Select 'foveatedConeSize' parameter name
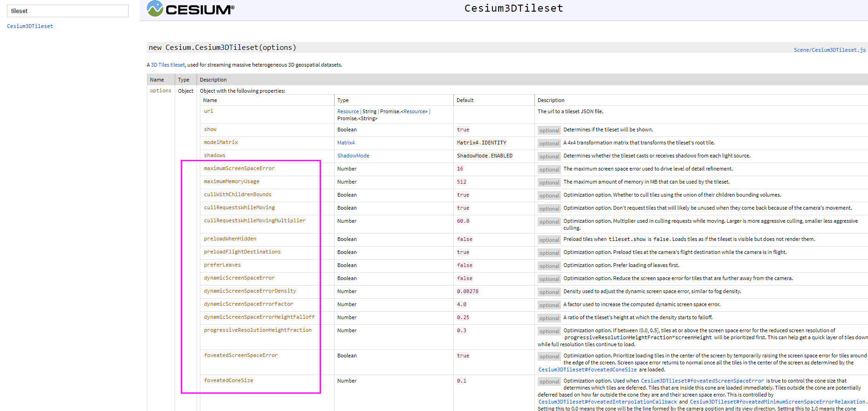The width and height of the screenshot is (868, 411). pos(228,380)
